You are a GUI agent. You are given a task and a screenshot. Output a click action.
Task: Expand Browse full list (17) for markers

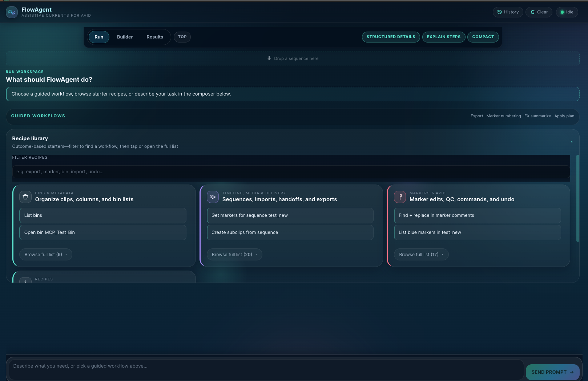click(421, 255)
